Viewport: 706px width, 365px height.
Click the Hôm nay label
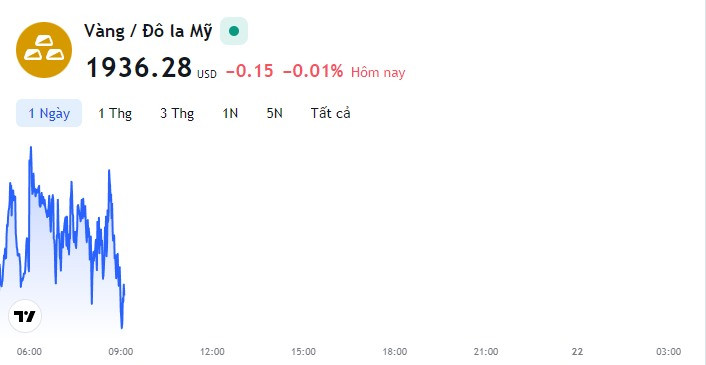click(378, 72)
